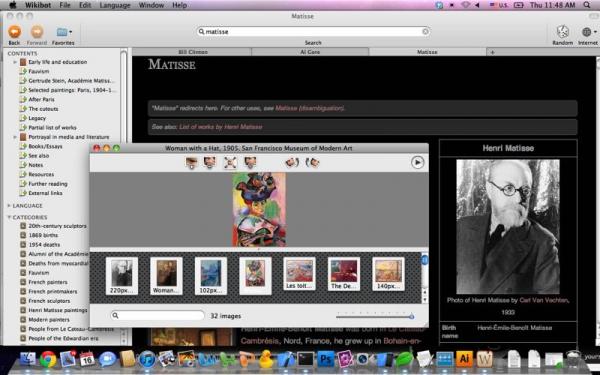
Task: Rotate the image right in the viewer
Action: tap(312, 163)
